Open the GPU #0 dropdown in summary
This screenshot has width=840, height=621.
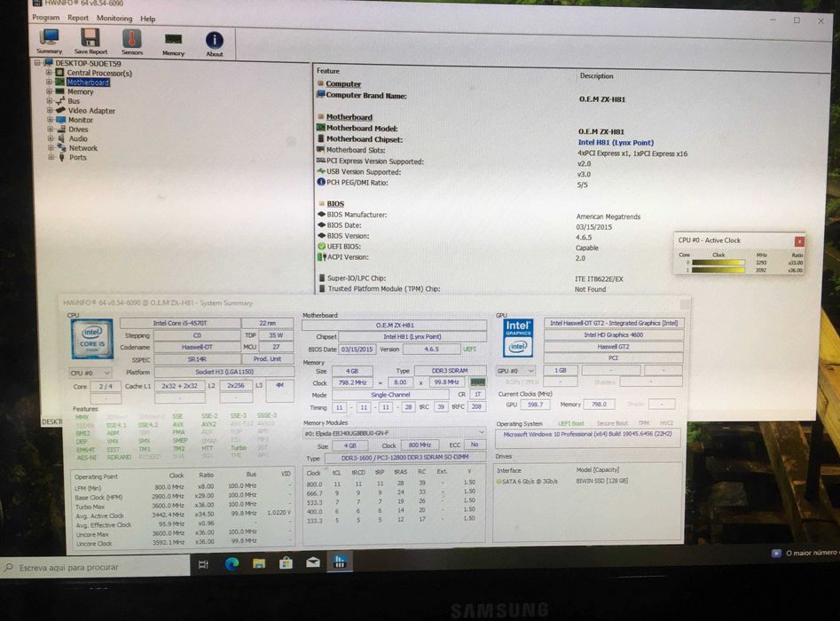pos(516,370)
